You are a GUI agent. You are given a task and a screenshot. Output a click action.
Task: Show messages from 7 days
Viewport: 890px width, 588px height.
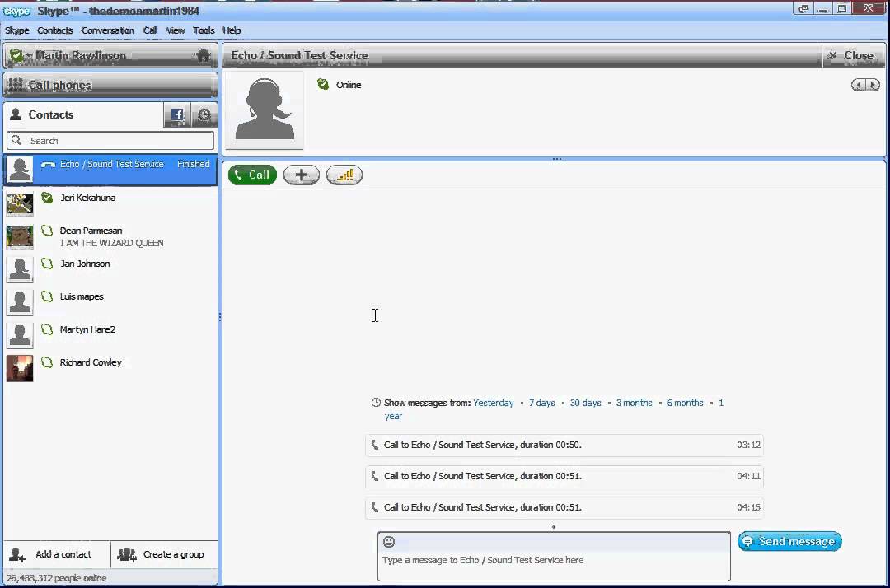coord(542,404)
